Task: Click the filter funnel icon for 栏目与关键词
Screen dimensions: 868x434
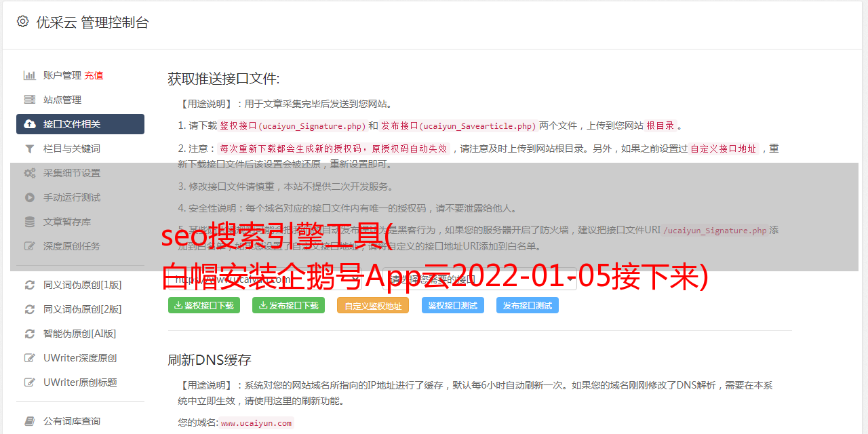Action: [x=30, y=149]
